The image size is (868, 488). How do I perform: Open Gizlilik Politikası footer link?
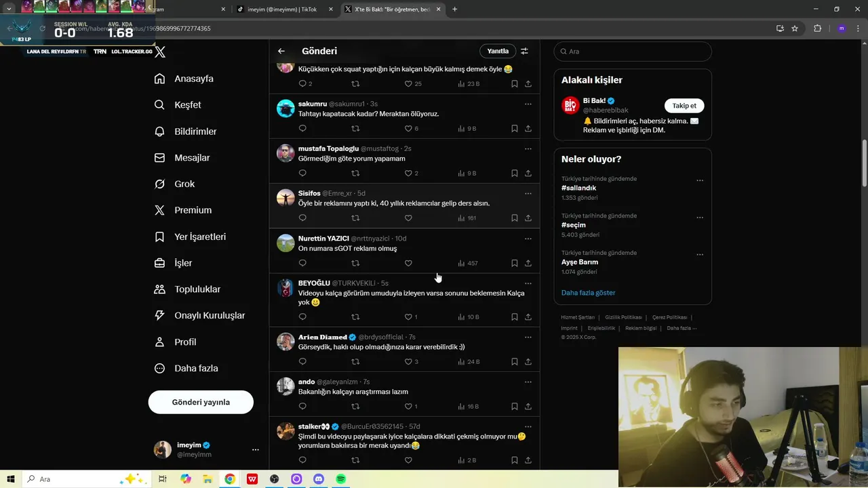click(623, 317)
